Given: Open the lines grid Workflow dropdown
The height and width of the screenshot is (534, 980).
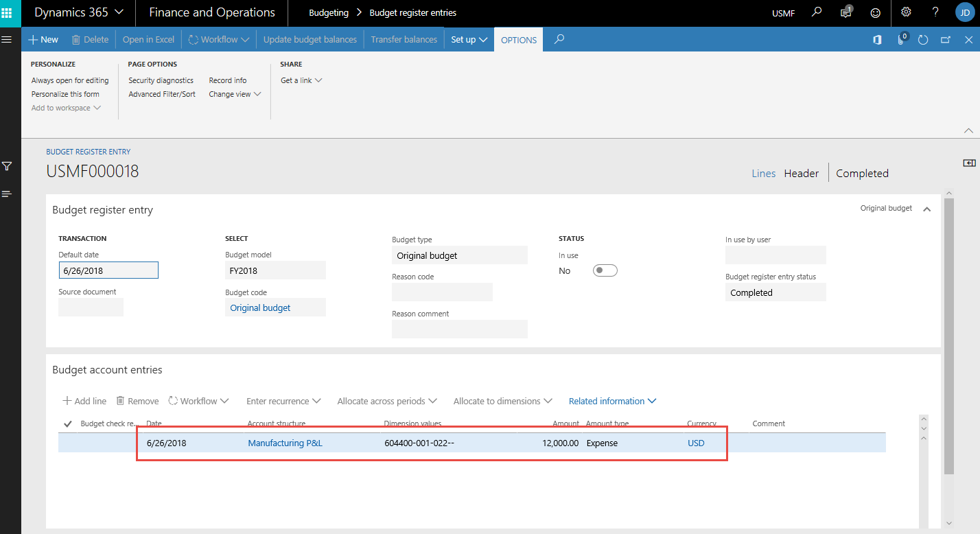Looking at the screenshot, I should pos(198,401).
